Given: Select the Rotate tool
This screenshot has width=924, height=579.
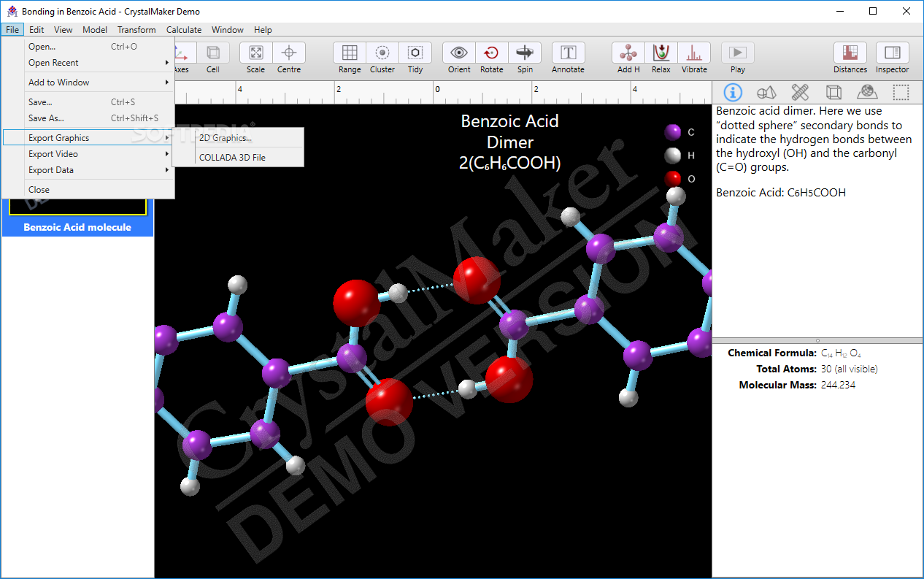Looking at the screenshot, I should pos(492,53).
